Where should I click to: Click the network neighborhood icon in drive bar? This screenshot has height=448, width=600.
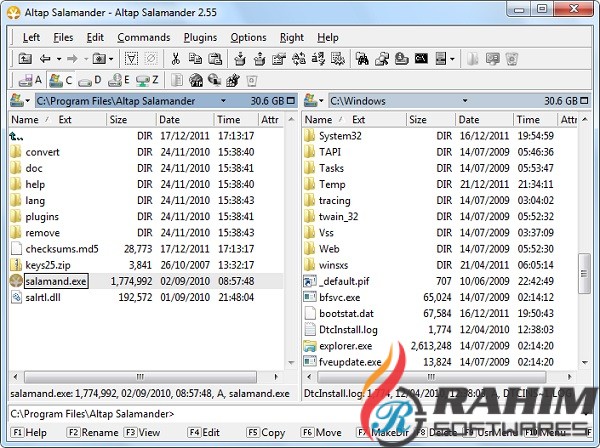(x=215, y=80)
